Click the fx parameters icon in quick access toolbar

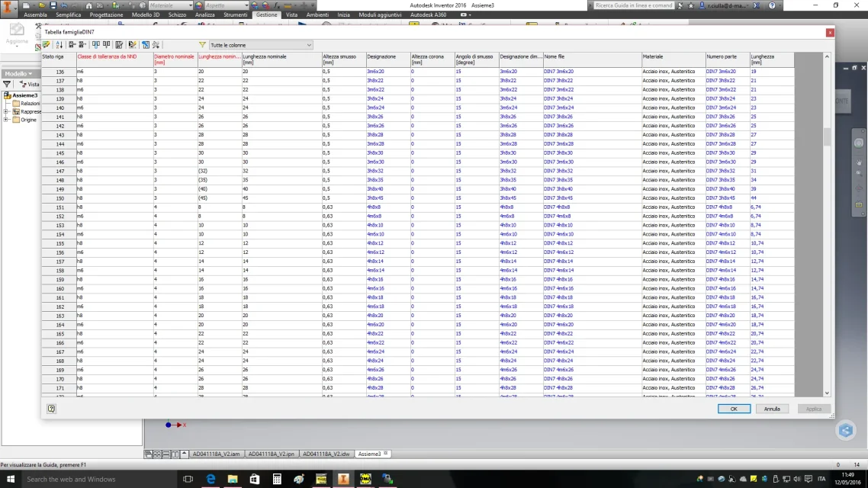pos(277,5)
